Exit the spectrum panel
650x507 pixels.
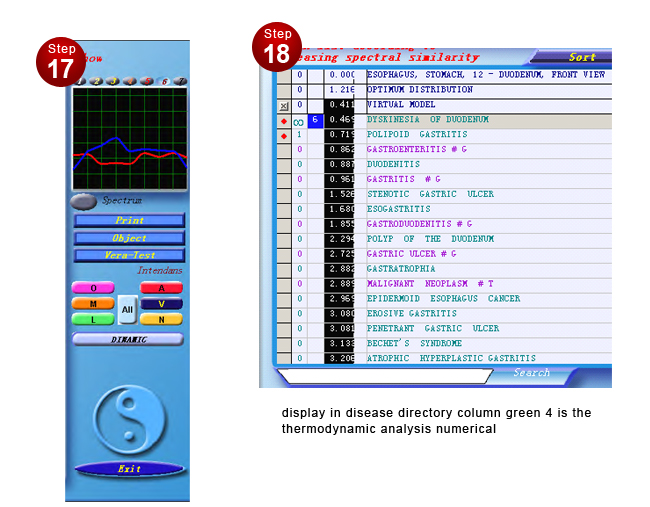129,468
